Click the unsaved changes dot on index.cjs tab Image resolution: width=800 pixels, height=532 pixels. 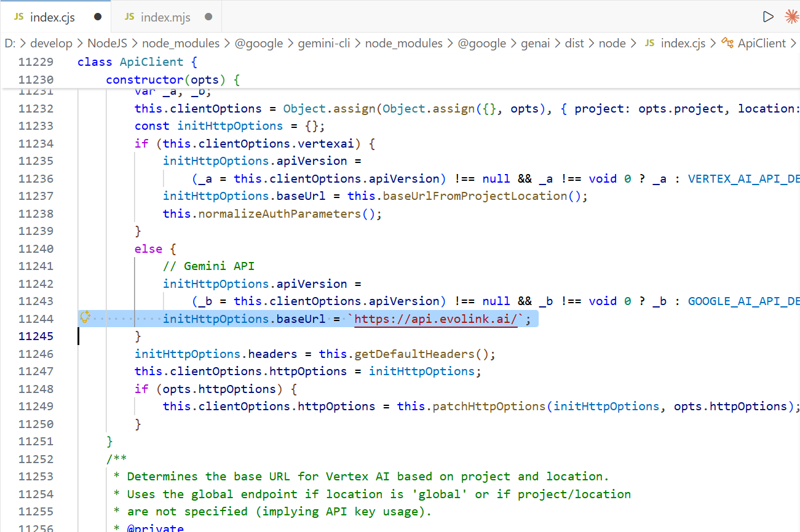tap(98, 16)
